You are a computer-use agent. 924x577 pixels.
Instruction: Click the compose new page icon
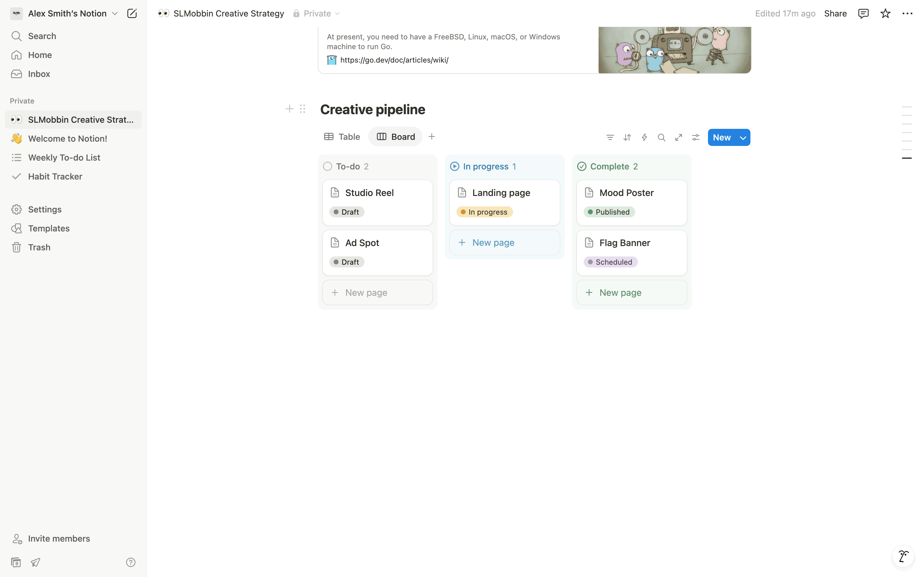click(132, 14)
